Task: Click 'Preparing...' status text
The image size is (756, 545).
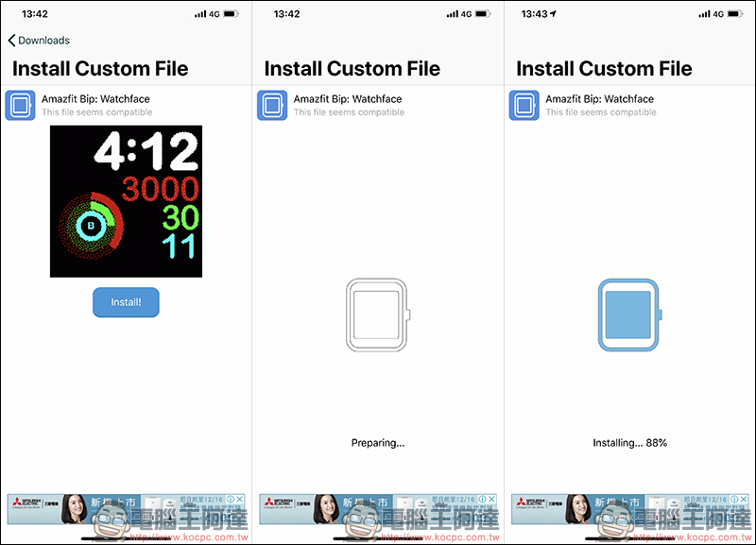Action: coord(378,443)
